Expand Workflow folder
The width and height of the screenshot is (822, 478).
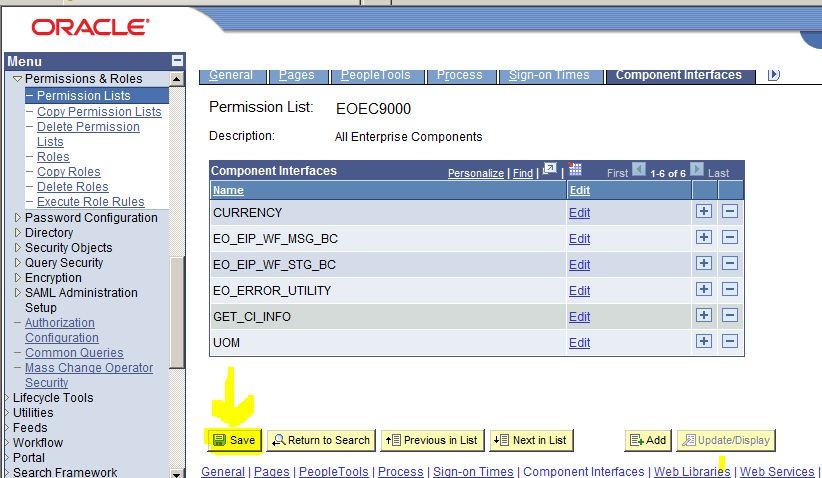point(6,442)
